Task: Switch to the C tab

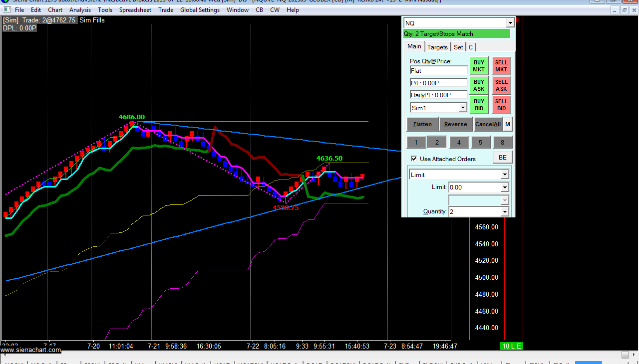Action: point(470,47)
